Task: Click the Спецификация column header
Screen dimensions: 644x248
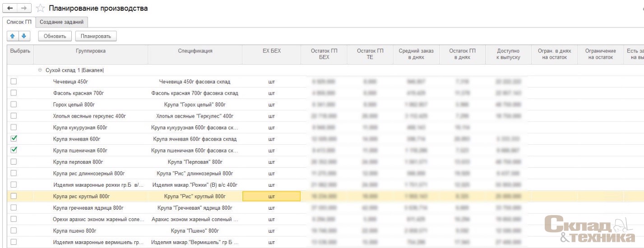Action: 195,51
